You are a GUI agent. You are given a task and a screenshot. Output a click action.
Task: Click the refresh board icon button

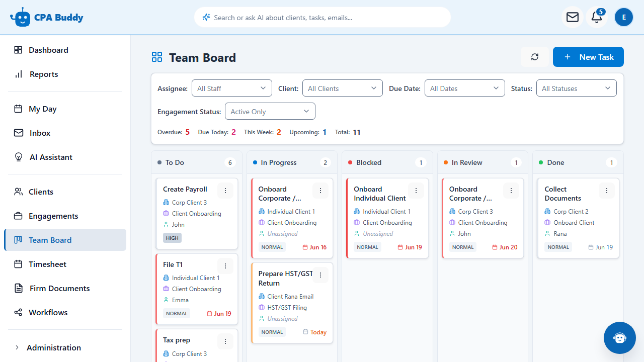535,57
